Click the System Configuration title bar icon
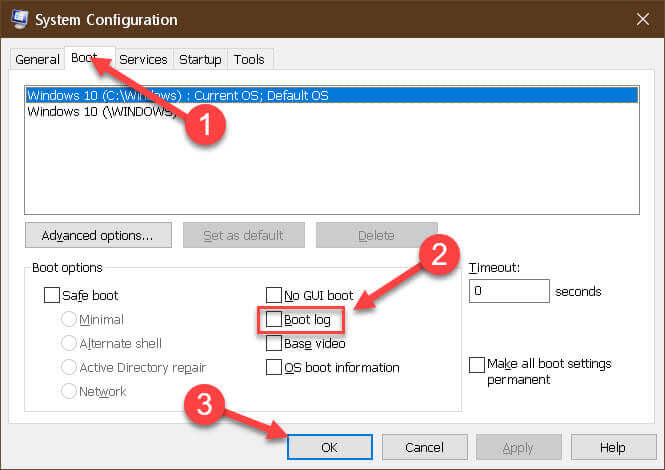 (19, 19)
